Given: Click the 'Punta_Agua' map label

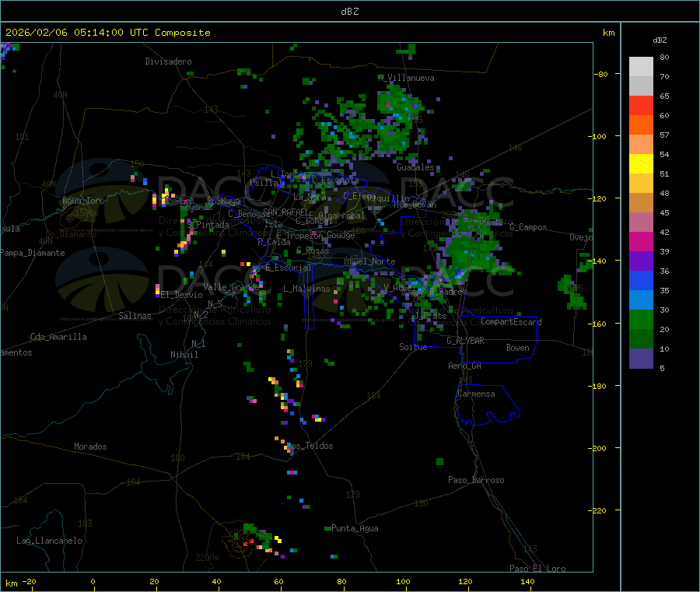Looking at the screenshot, I should [x=355, y=528].
